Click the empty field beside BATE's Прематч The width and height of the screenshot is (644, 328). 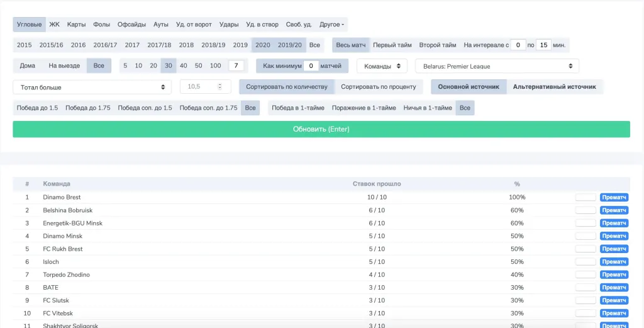tap(586, 288)
